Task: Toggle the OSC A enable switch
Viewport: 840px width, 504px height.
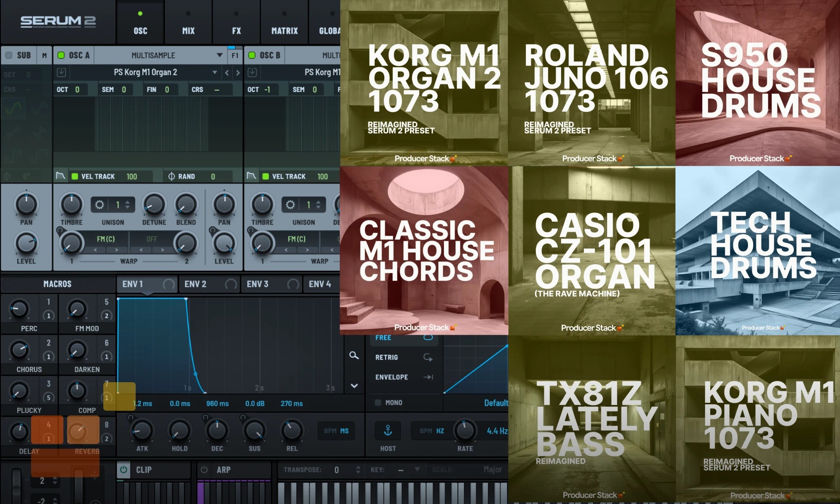Action: (61, 55)
